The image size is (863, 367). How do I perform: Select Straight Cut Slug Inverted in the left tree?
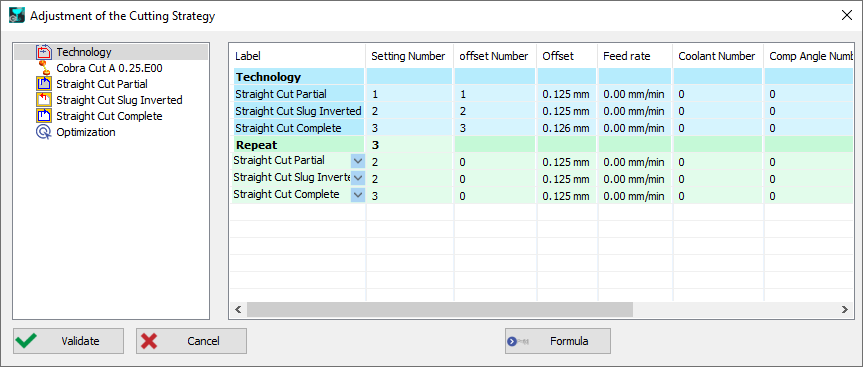(119, 100)
